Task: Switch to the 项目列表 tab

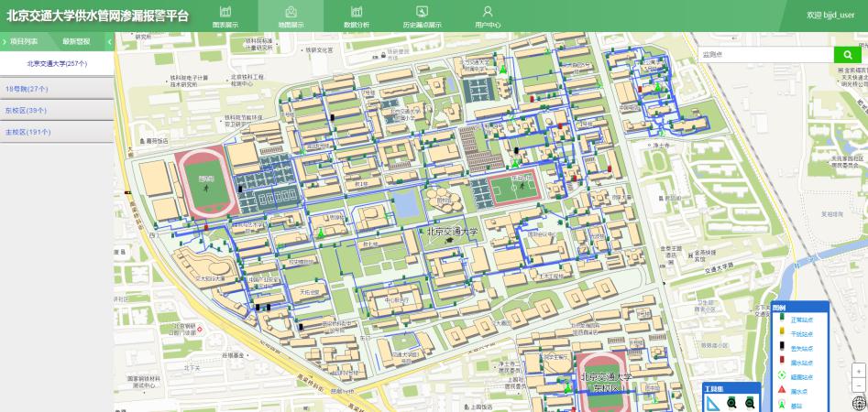Action: pyautogui.click(x=24, y=41)
